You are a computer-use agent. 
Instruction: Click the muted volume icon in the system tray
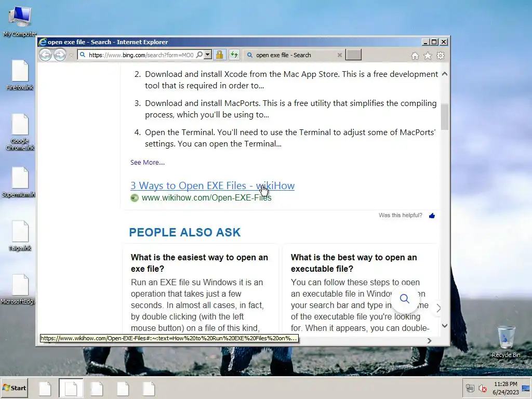pos(482,388)
